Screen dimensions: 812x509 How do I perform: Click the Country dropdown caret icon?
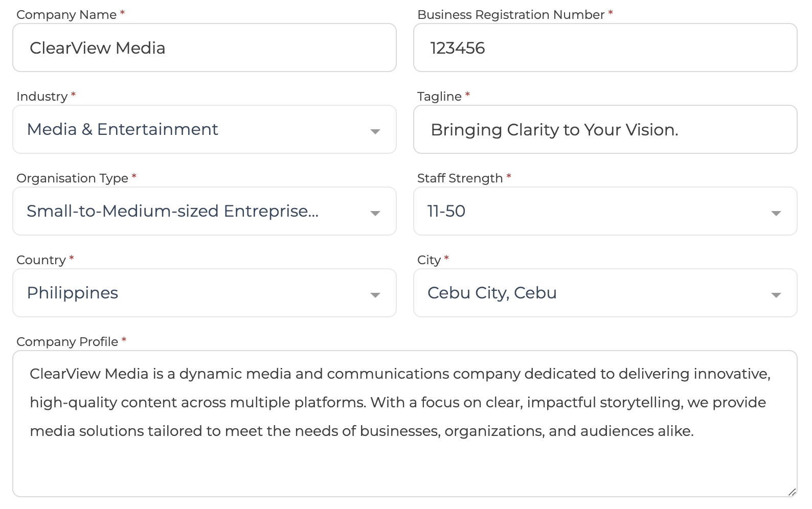tap(375, 295)
